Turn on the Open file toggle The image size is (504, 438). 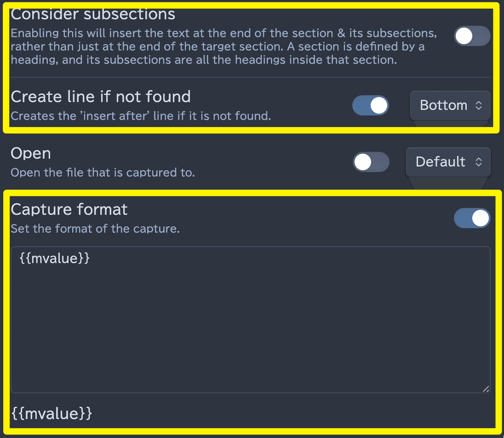tap(371, 162)
